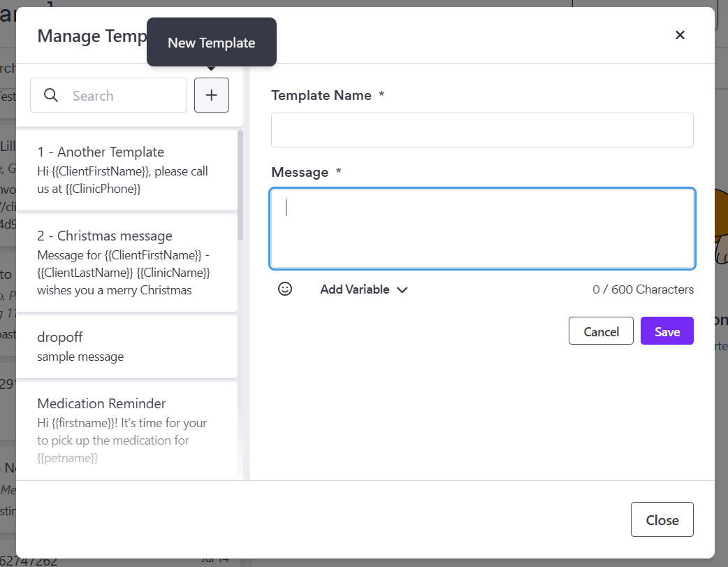Close the dialog with the X icon
Viewport: 728px width, 567px height.
point(680,35)
